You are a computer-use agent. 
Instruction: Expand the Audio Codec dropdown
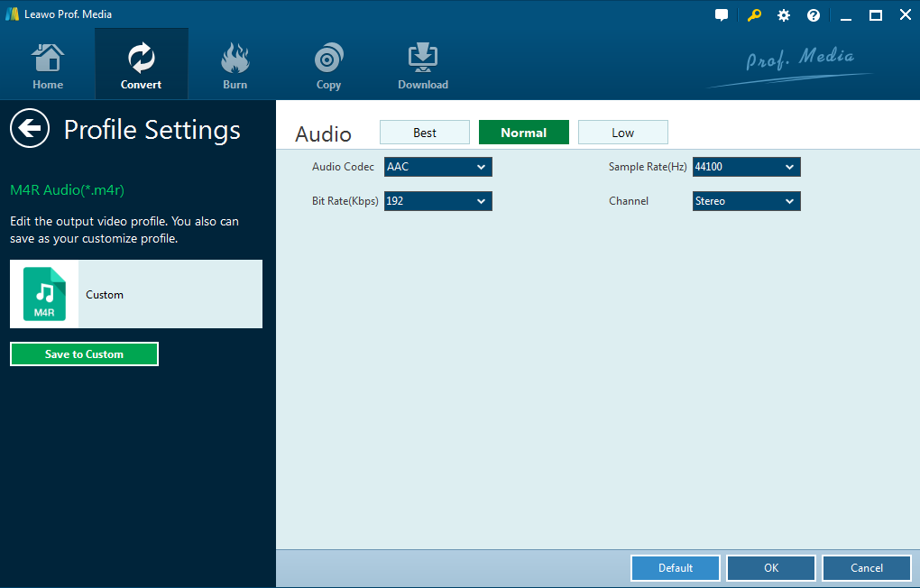click(x=437, y=167)
